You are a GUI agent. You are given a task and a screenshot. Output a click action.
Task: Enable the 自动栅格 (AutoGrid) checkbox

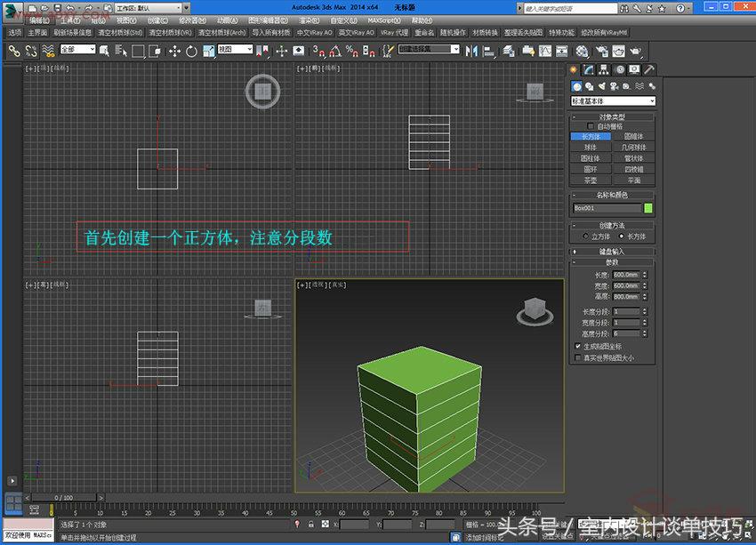click(591, 125)
